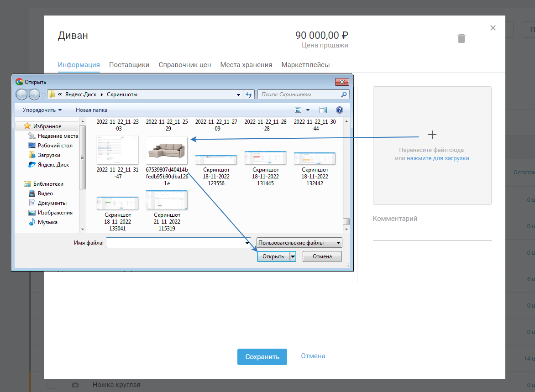Screen dimensions: 535x392
Task: Click the refresh folder button
Action: 249,94
